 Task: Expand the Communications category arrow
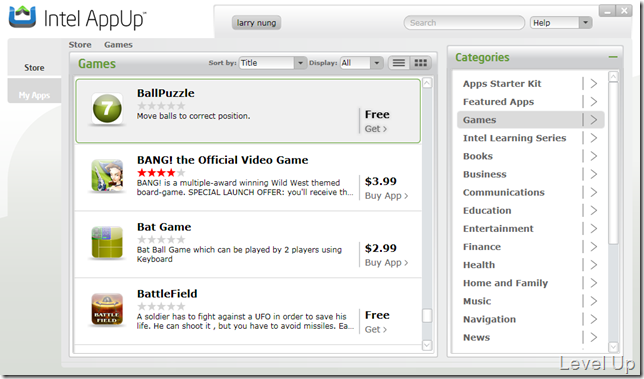pos(593,192)
